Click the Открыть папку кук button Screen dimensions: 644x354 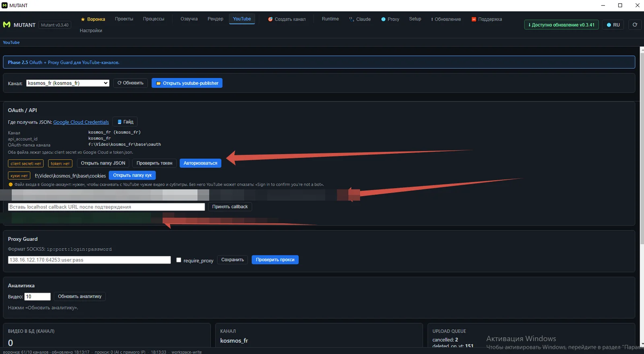132,175
